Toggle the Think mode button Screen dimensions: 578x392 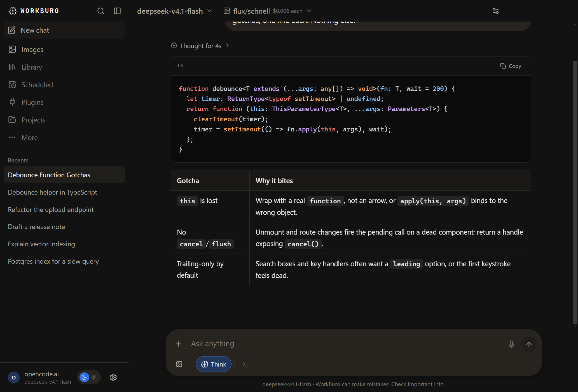click(214, 364)
